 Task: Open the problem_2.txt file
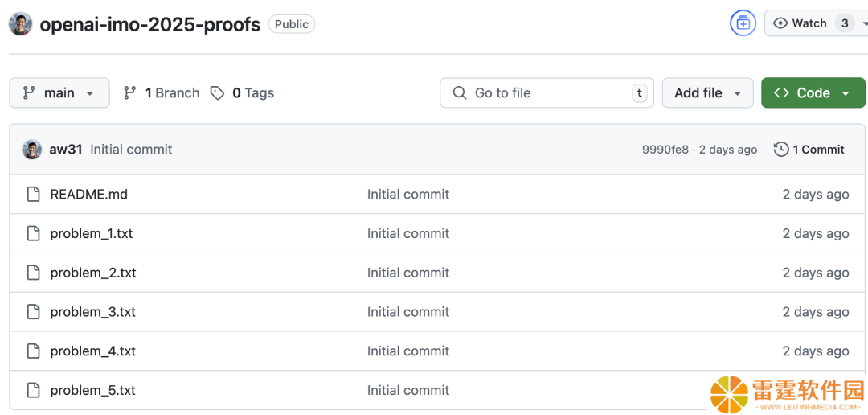click(x=93, y=273)
